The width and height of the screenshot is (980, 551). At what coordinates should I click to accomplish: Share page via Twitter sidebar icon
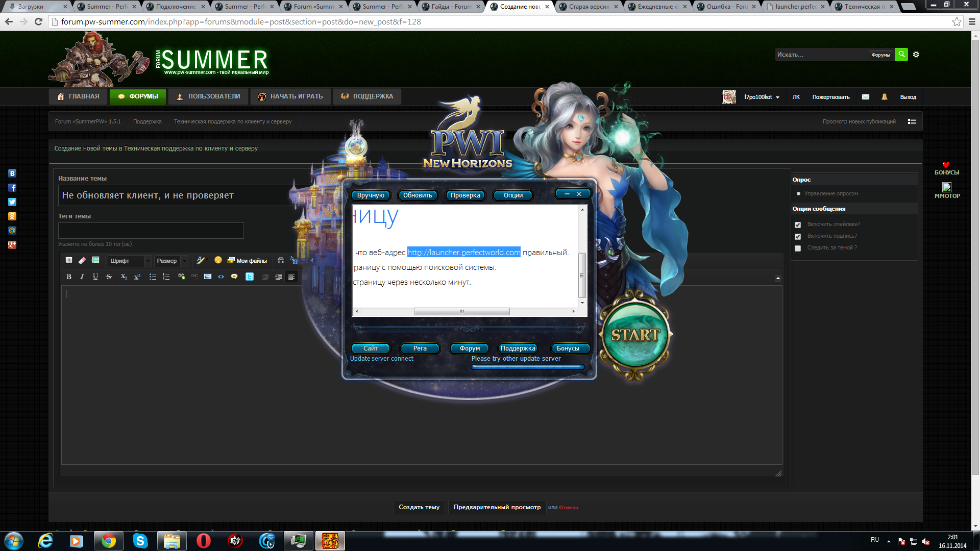coord(12,202)
